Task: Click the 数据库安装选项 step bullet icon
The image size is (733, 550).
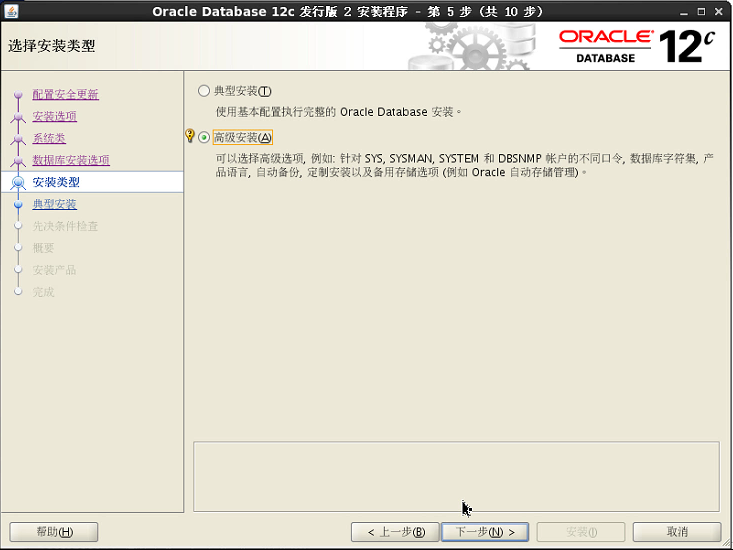Action: (18, 161)
